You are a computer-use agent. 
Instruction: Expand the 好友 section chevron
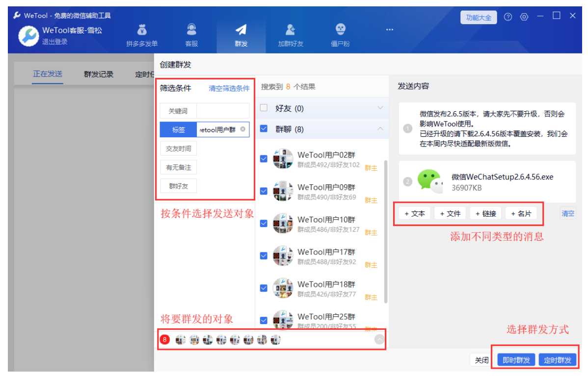coord(380,108)
